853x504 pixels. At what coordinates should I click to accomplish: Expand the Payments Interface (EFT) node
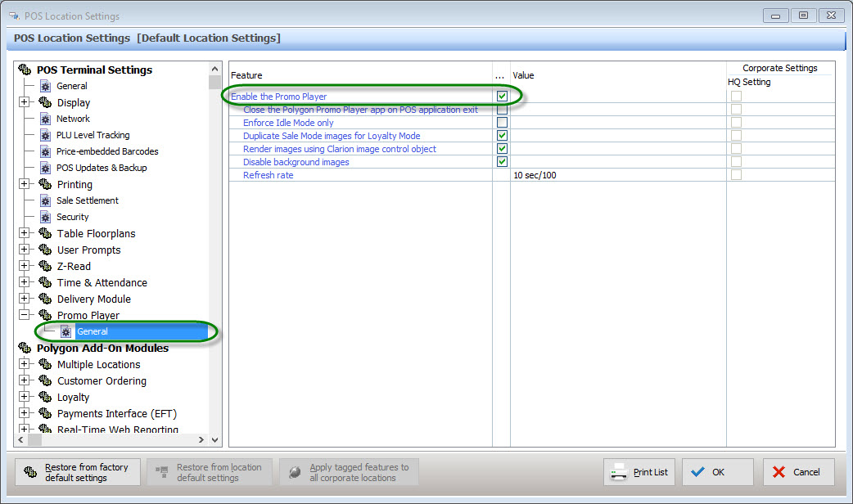(x=25, y=413)
